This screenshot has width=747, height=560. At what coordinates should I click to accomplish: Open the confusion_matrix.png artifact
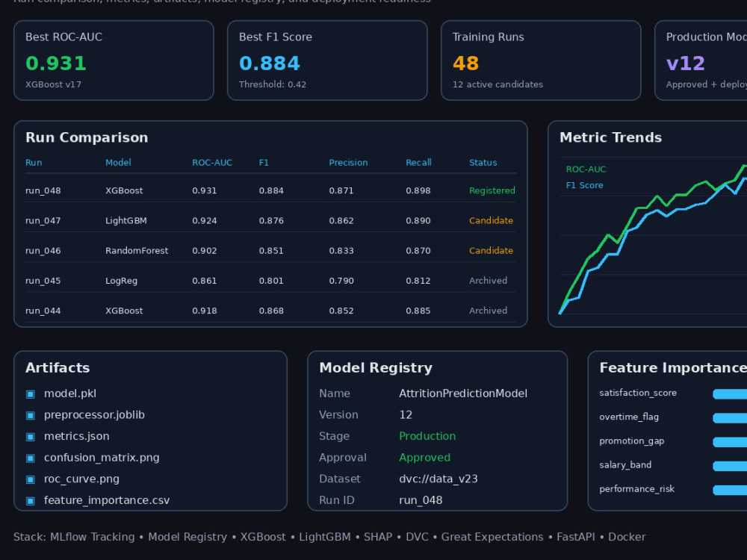102,458
